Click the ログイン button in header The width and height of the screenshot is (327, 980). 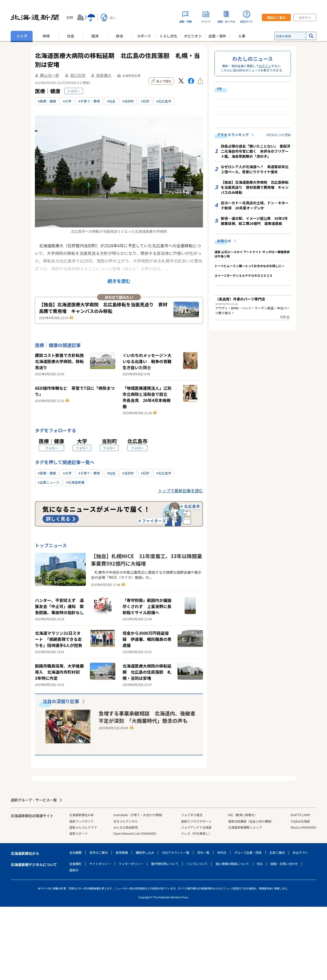point(305,18)
